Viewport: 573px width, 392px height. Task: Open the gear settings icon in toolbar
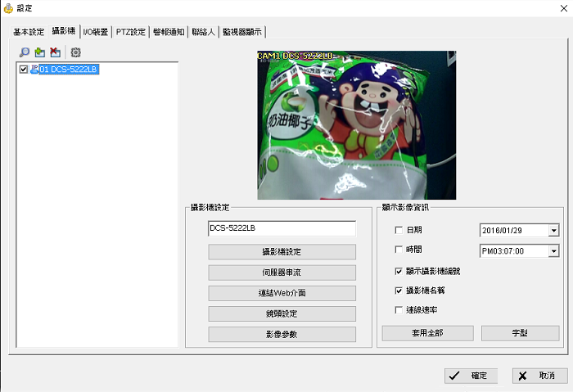75,52
